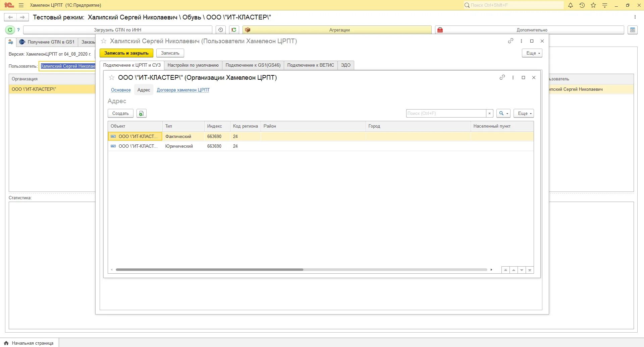644x347 pixels.
Task: Open Договора хамелеон ЦРПТ link
Action: [183, 90]
